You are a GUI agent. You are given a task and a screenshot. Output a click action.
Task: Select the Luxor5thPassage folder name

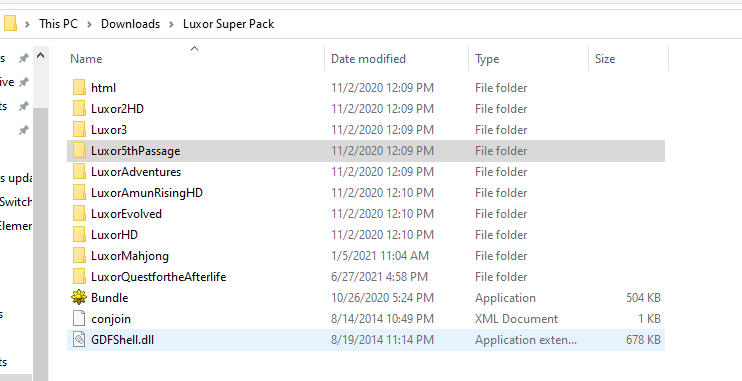[136, 151]
